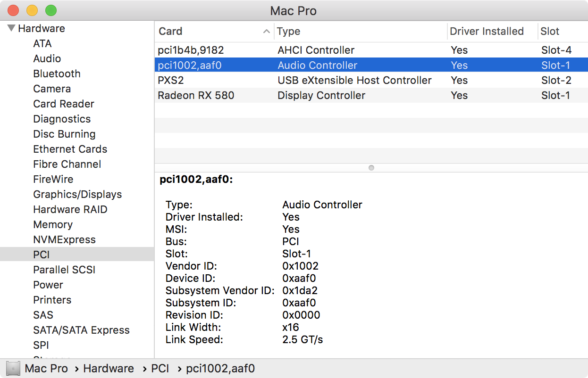Viewport: 588px width, 378px height.
Task: Open Fibre Channel section
Action: (x=67, y=164)
